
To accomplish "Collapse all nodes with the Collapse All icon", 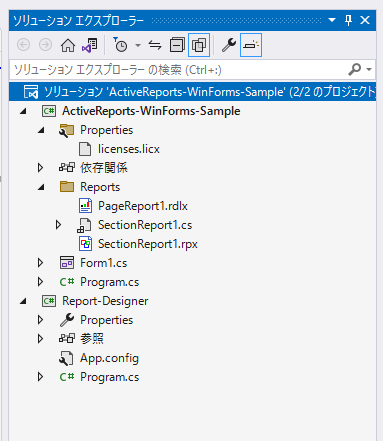I will pos(177,45).
